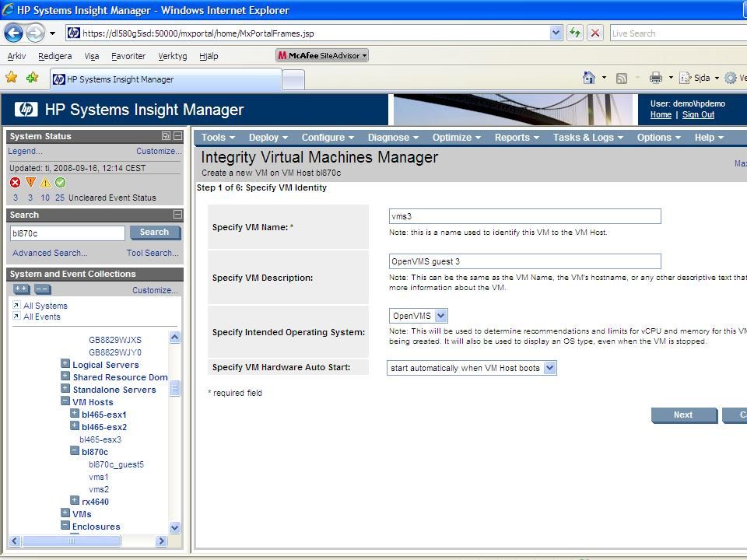Open the Diagnose menu

pyautogui.click(x=393, y=137)
